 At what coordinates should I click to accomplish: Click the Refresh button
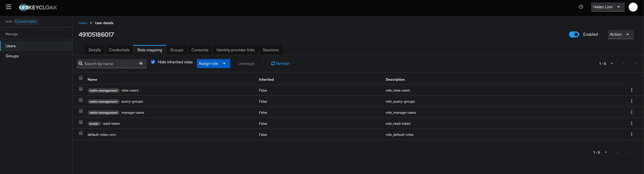[280, 64]
